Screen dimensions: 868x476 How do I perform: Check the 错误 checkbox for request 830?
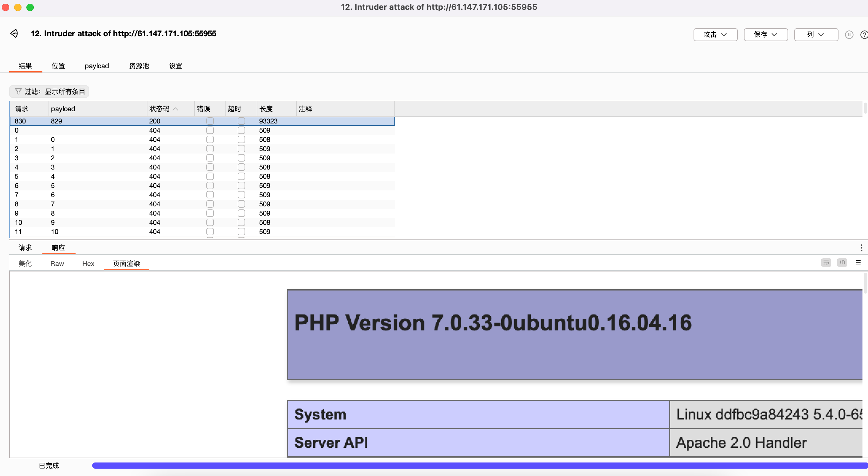click(210, 121)
